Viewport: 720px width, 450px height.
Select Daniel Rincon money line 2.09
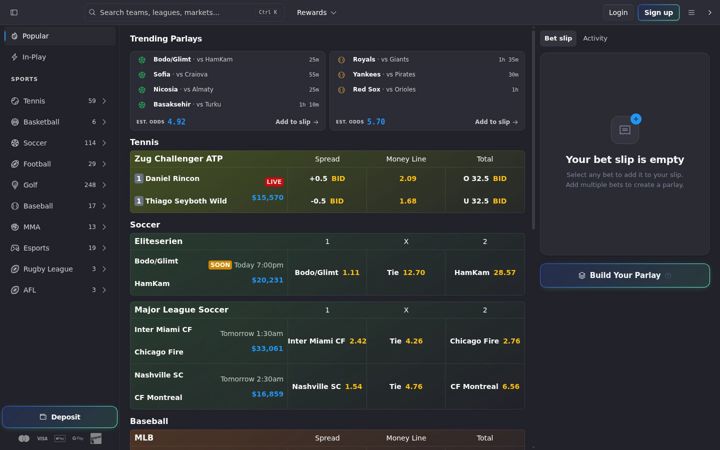tap(406, 179)
